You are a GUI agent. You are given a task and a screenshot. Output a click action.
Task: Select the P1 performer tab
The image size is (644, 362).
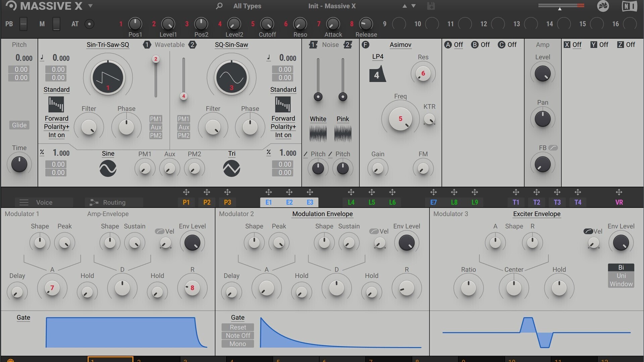186,202
